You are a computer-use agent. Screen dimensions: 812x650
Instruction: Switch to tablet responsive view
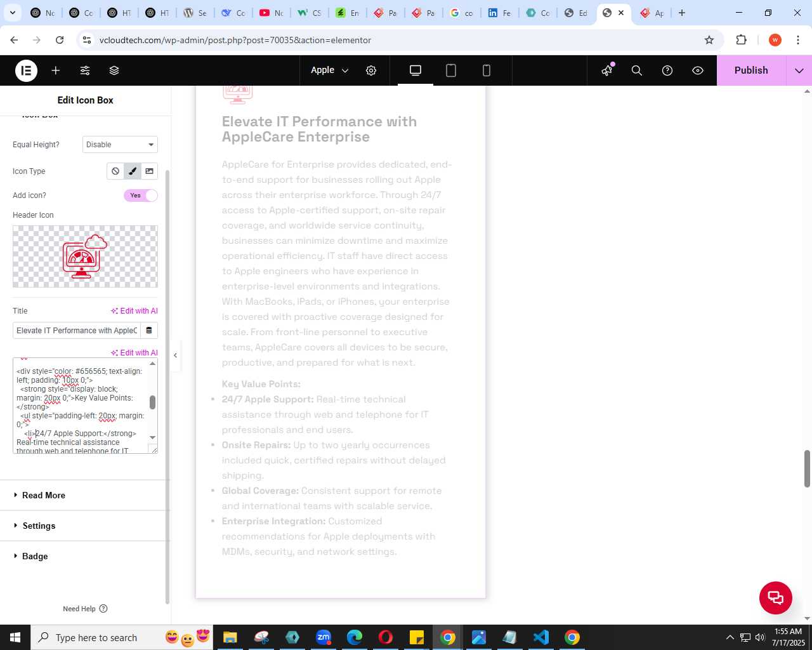tap(451, 70)
